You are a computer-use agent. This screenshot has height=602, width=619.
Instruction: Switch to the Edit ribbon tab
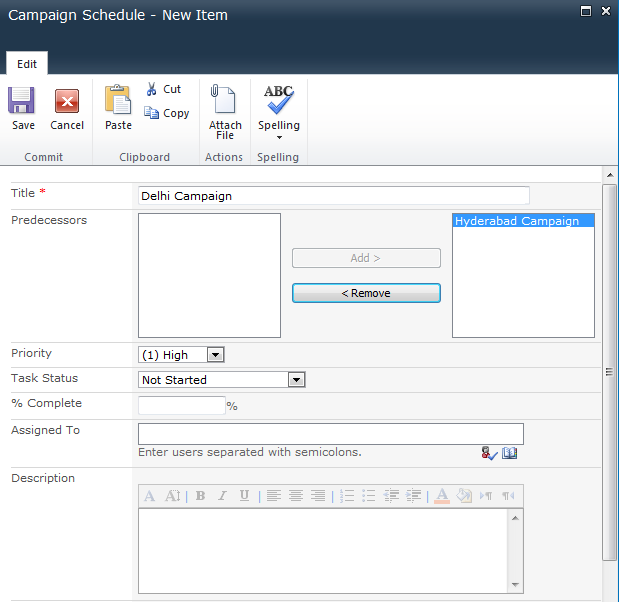click(27, 64)
